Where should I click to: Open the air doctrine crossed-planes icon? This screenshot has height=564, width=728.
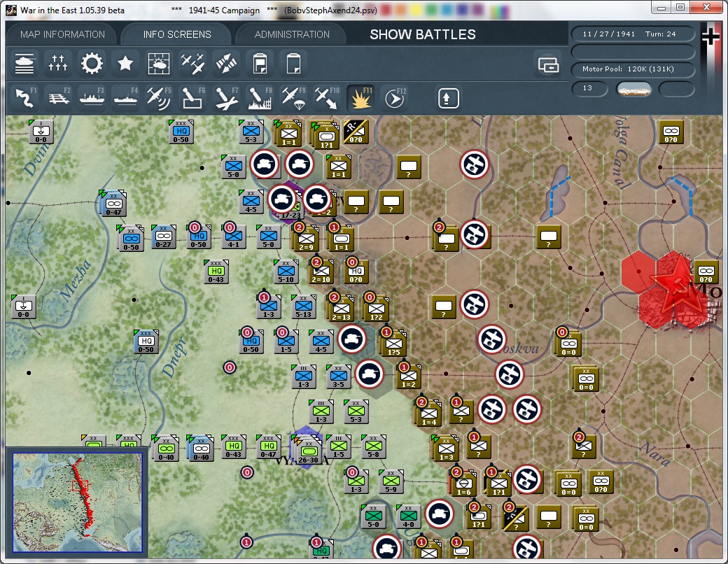192,64
